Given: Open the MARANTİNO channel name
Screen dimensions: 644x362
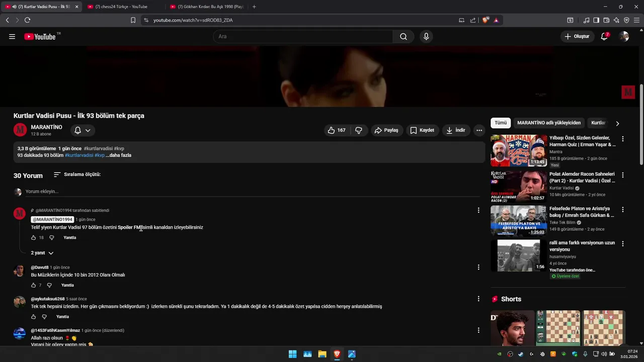Looking at the screenshot, I should click(x=46, y=127).
